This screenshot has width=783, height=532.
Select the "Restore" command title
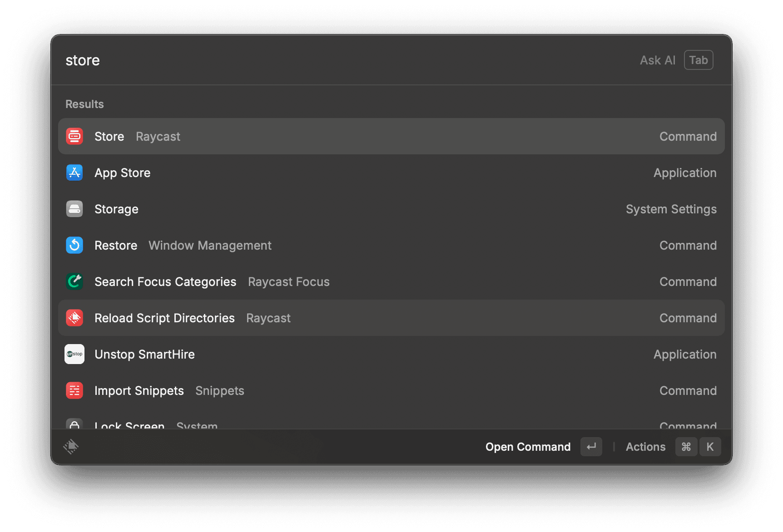pos(116,245)
